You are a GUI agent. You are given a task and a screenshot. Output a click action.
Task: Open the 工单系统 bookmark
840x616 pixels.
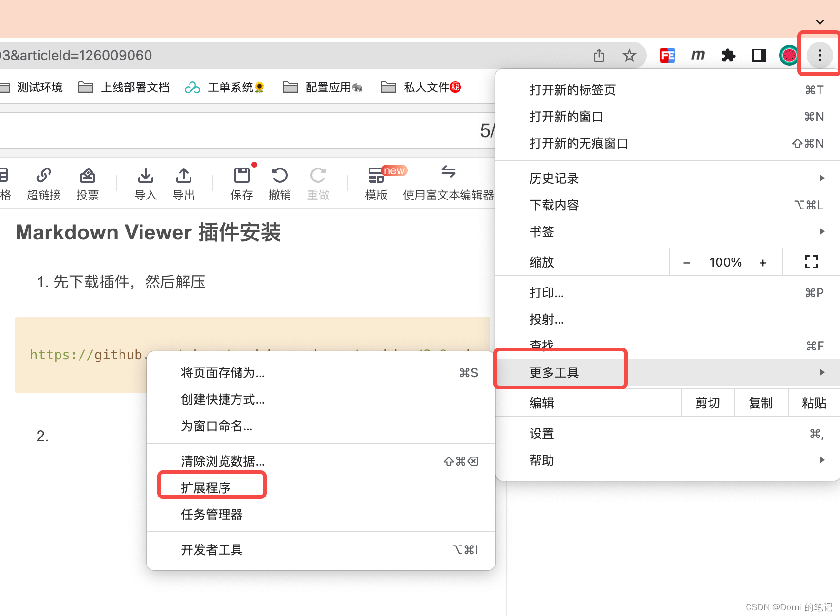point(224,88)
